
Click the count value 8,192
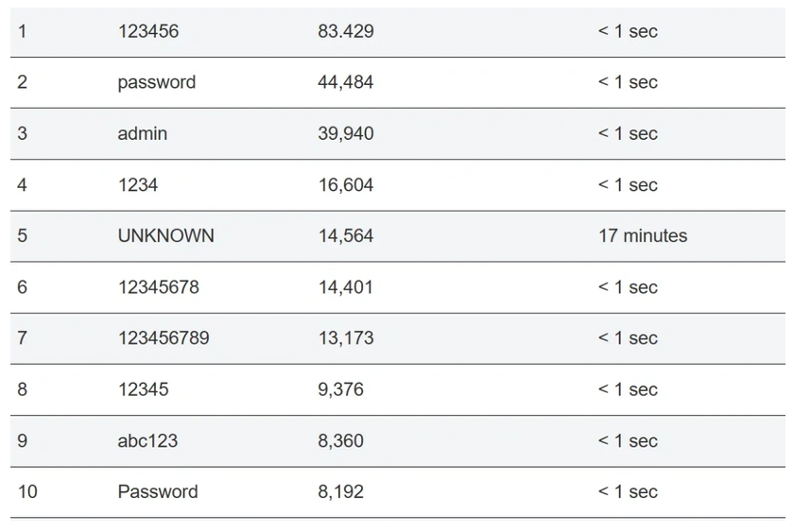tap(340, 491)
